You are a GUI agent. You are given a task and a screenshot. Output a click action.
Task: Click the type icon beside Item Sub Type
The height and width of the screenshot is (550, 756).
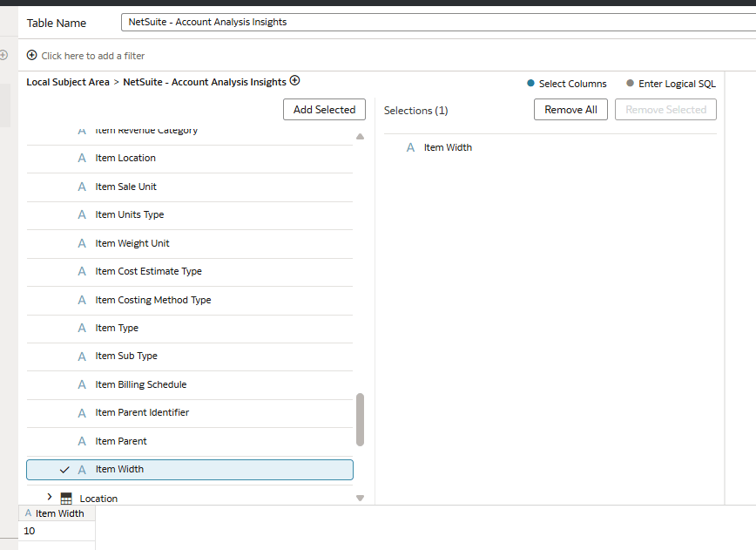tap(82, 356)
